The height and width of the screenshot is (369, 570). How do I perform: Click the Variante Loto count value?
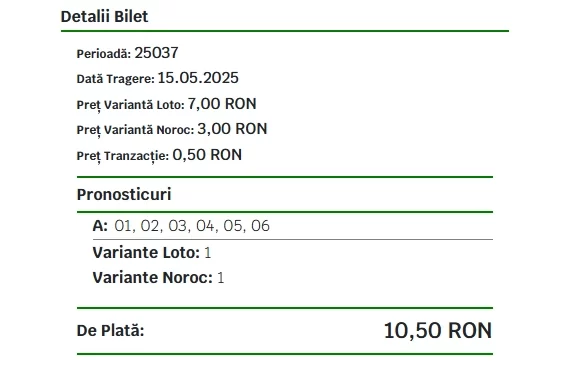coord(208,253)
